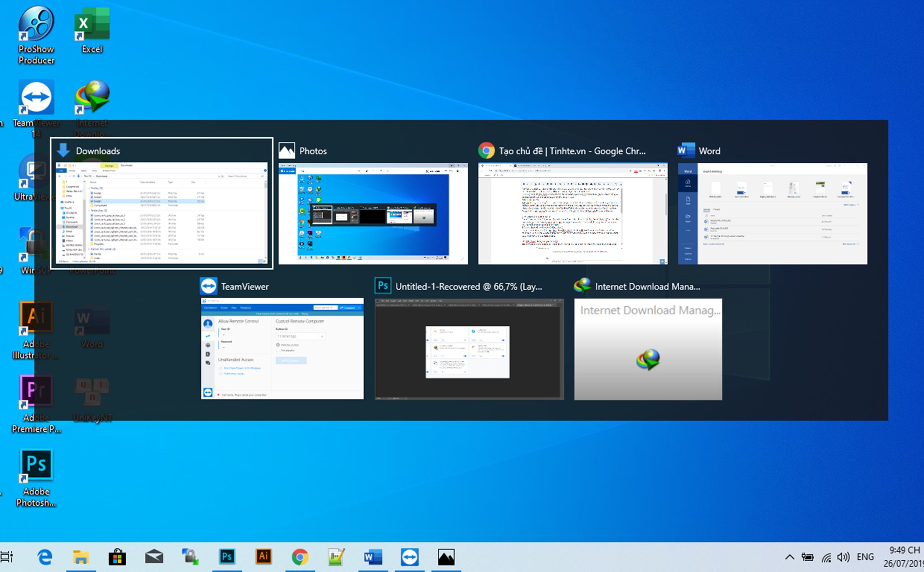
Task: Open Photos app from the taskbar
Action: coord(446,558)
